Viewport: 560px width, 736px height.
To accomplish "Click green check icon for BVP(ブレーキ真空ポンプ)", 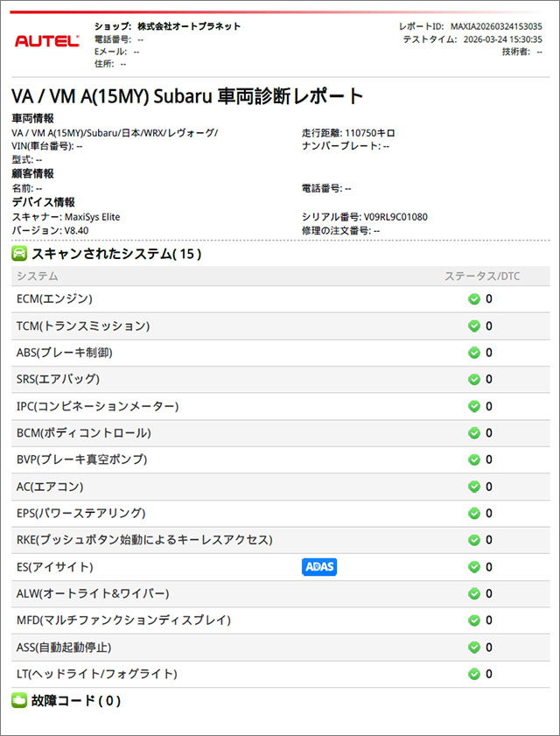I will point(474,459).
